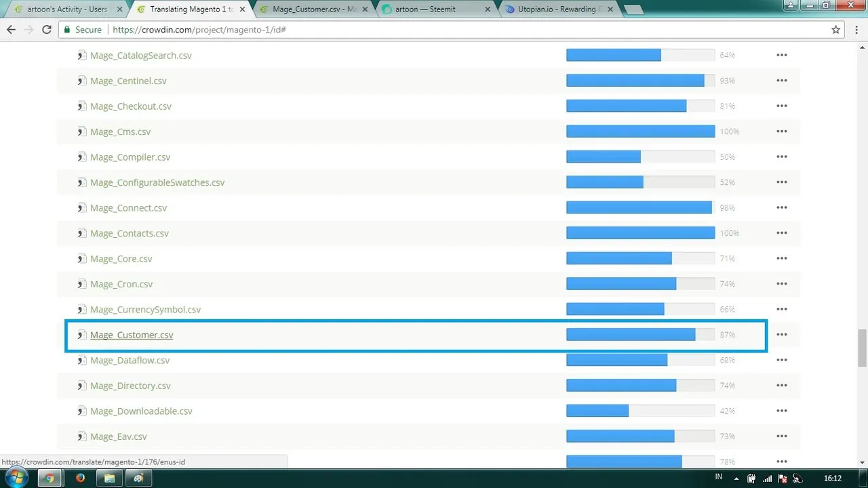Open the more menu for Mage_Eav.csv
Image resolution: width=868 pixels, height=488 pixels.
pyautogui.click(x=782, y=436)
